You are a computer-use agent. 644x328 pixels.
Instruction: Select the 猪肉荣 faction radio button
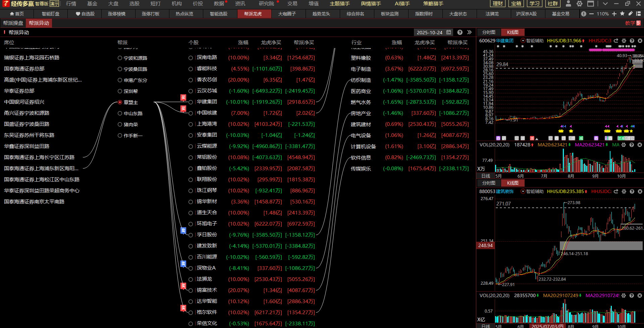(x=120, y=124)
